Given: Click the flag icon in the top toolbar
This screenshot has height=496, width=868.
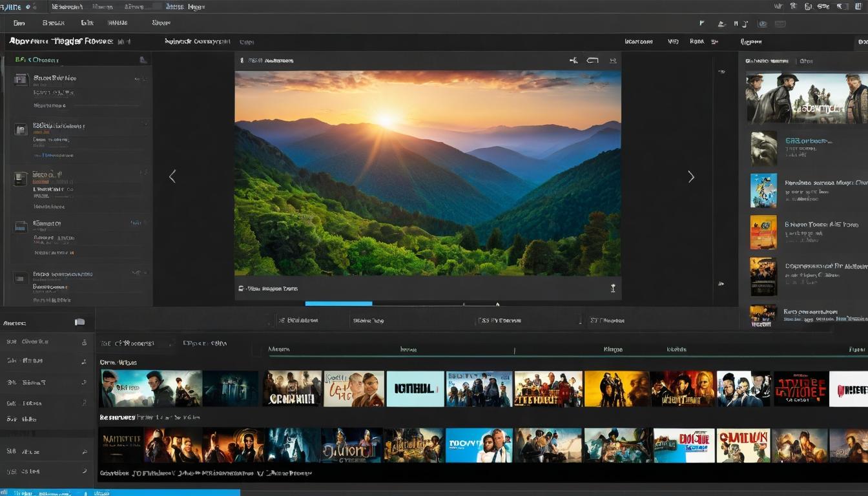Looking at the screenshot, I should click(x=701, y=23).
